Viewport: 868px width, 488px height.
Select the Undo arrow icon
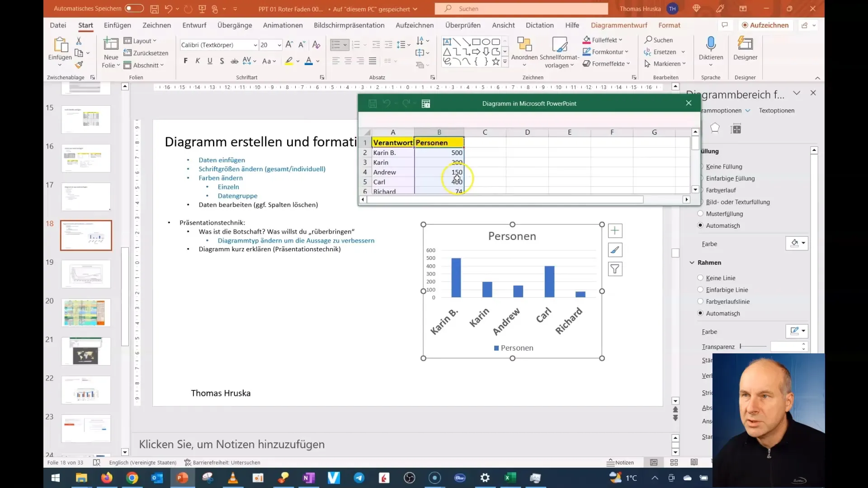pos(170,8)
